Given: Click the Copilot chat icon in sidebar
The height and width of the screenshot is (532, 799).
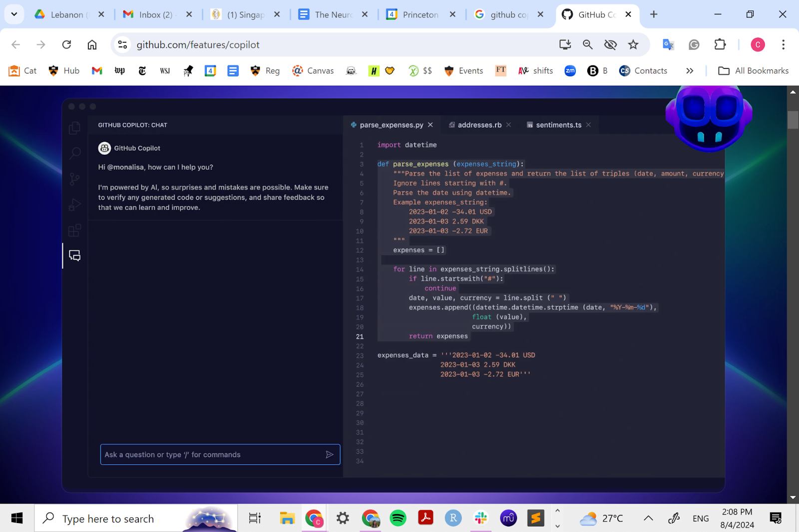Looking at the screenshot, I should [75, 256].
